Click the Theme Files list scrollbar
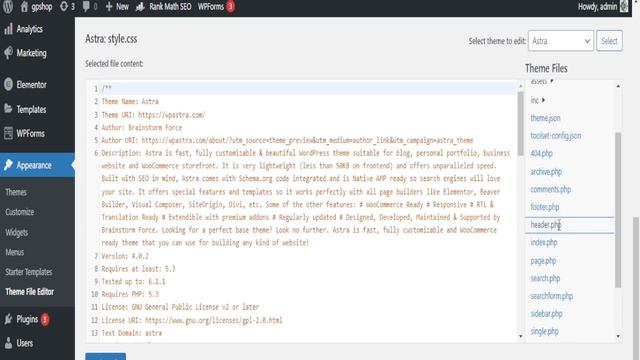640x360 pixels. pos(618,210)
